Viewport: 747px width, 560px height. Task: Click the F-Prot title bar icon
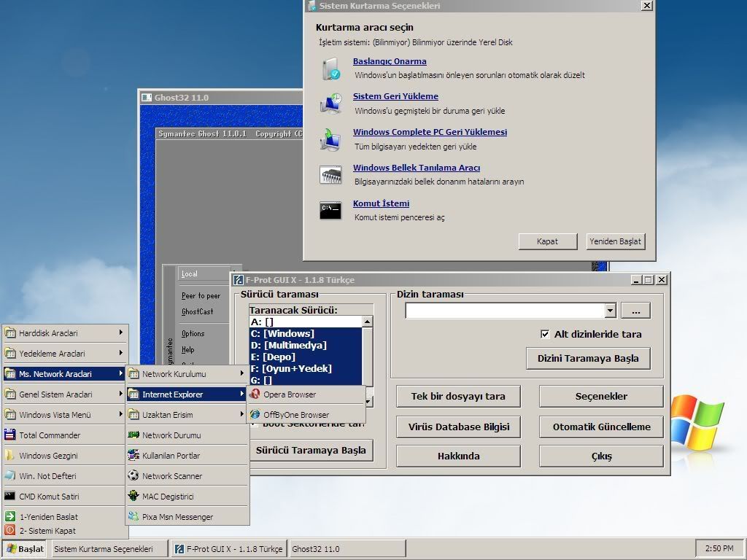(239, 280)
